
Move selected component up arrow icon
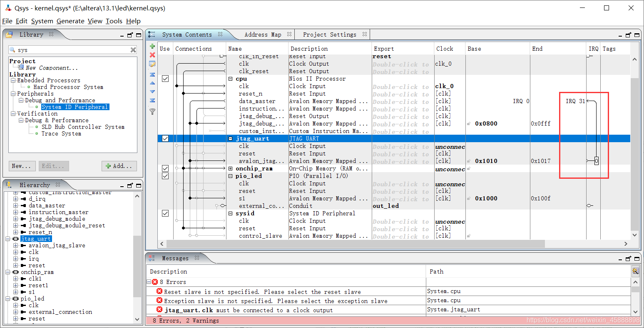pos(152,83)
